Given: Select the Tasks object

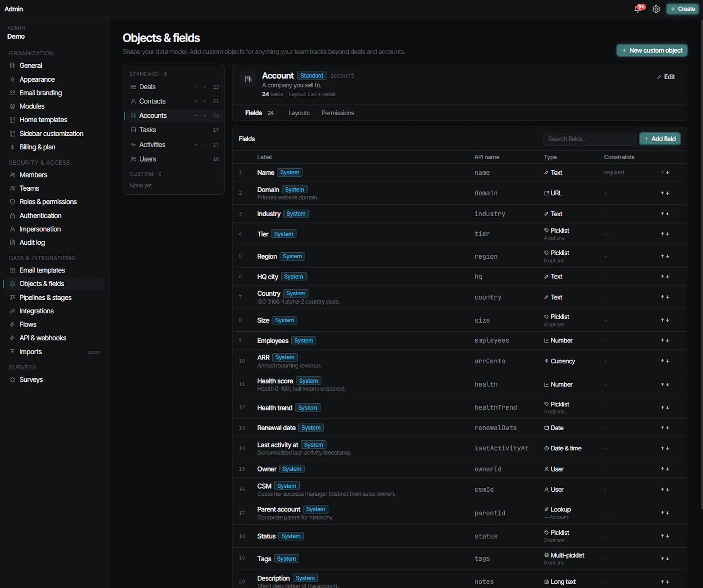Looking at the screenshot, I should pos(174,130).
